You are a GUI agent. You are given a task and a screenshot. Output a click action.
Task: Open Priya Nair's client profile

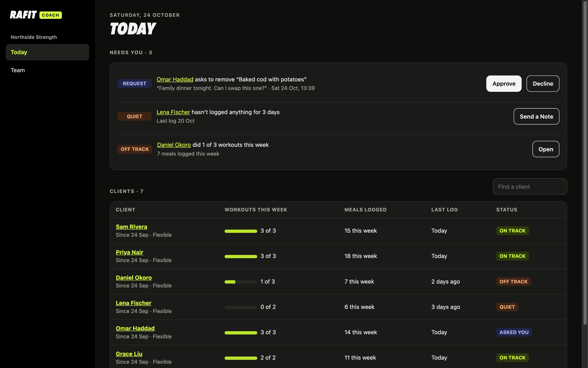point(129,252)
